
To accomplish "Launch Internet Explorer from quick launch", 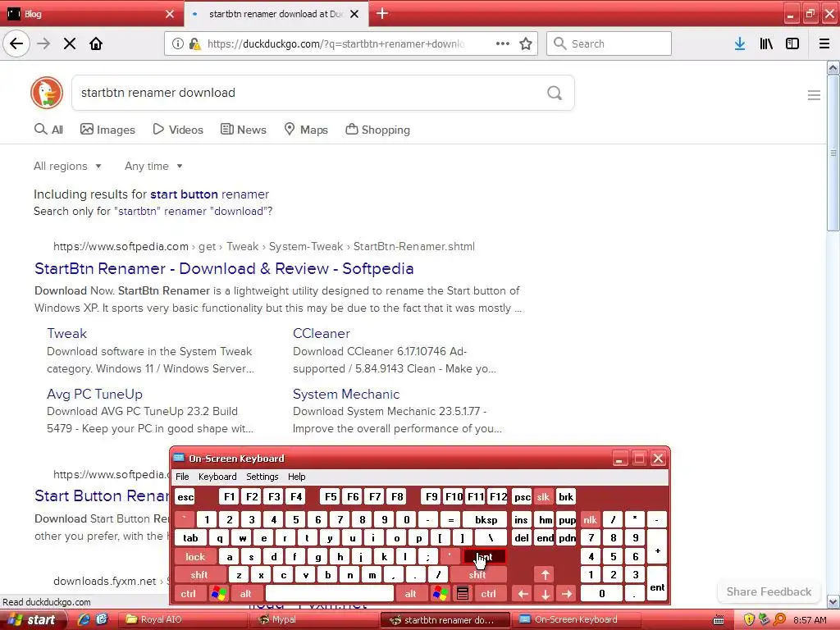I will click(x=84, y=619).
